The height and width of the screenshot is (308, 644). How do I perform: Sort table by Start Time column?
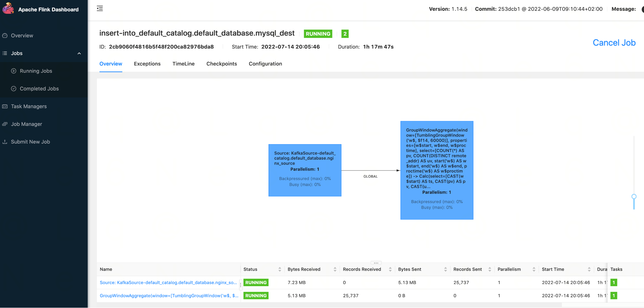pyautogui.click(x=589, y=269)
